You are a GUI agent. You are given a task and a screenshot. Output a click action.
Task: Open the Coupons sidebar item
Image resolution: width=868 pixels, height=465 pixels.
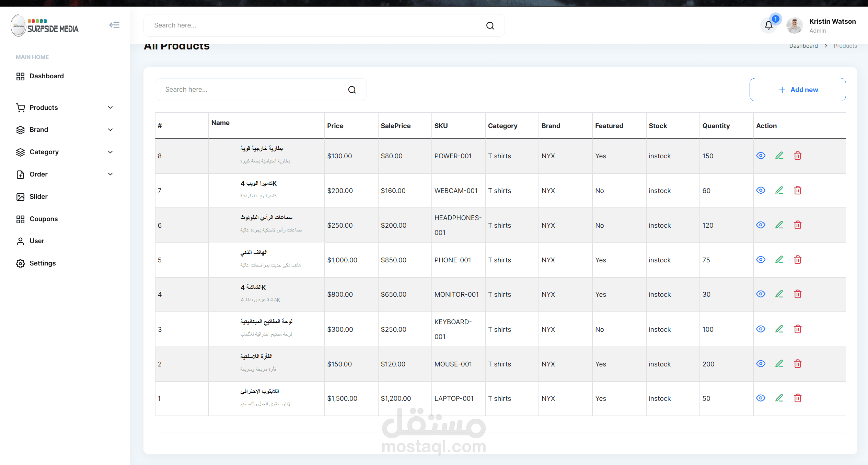coord(43,219)
